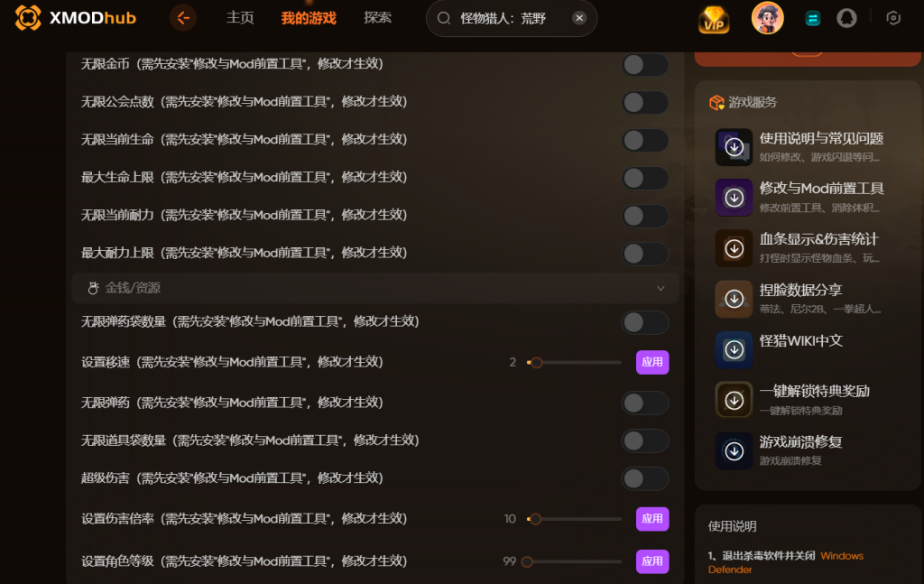Click the teal switch icon in header
Viewport: 924px width, 584px height.
click(x=813, y=19)
